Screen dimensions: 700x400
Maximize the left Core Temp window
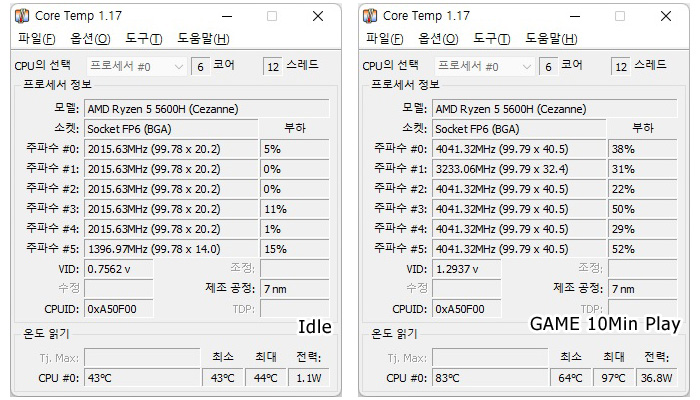tap(272, 16)
